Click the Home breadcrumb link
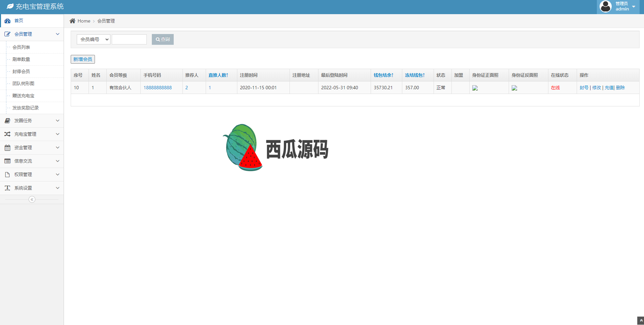The height and width of the screenshot is (325, 644). point(84,21)
